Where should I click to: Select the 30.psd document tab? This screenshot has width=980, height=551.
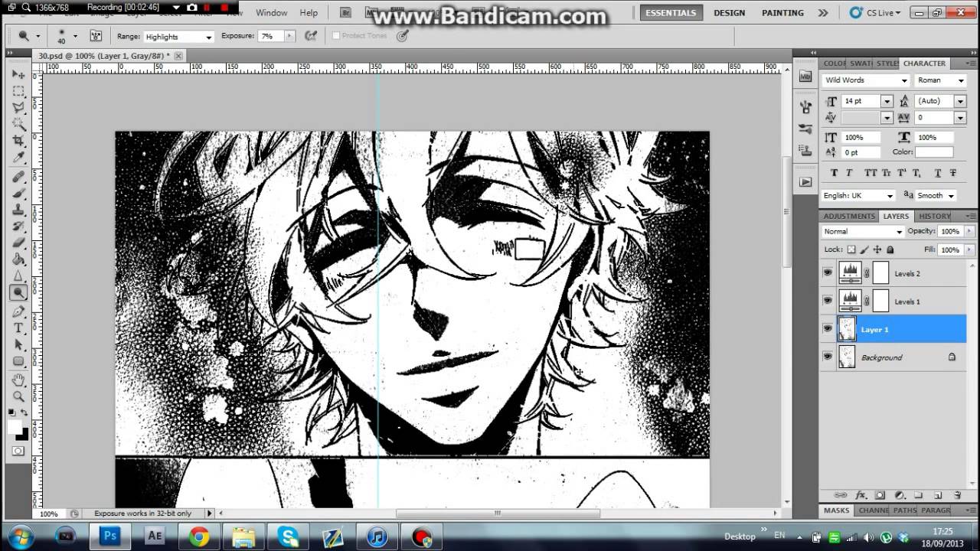pos(104,56)
